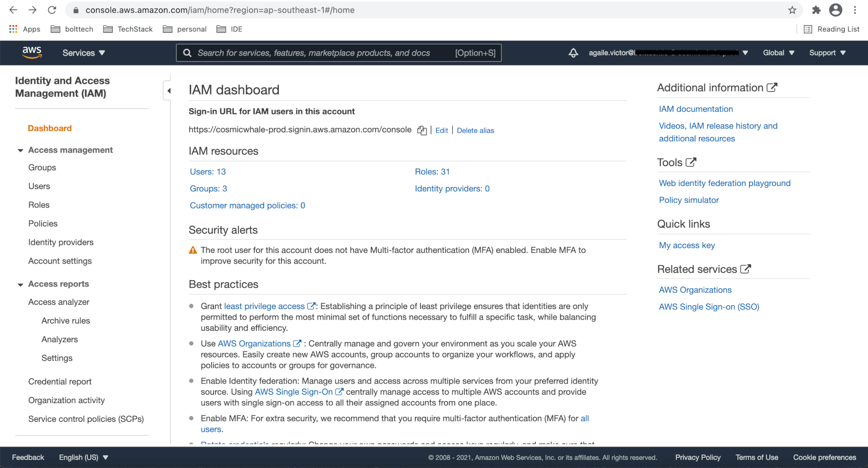The image size is (868, 468).
Task: Collapse the Access reports section
Action: 20,284
